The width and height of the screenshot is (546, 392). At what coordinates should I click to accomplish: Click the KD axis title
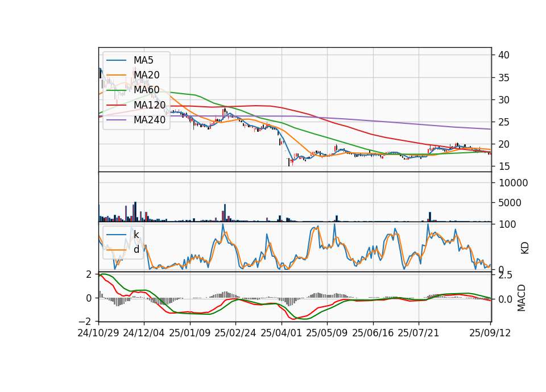click(525, 248)
